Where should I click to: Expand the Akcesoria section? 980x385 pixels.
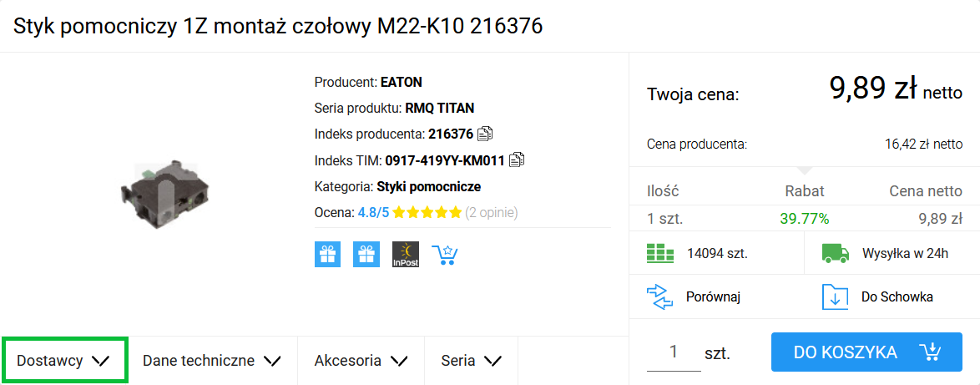click(361, 361)
